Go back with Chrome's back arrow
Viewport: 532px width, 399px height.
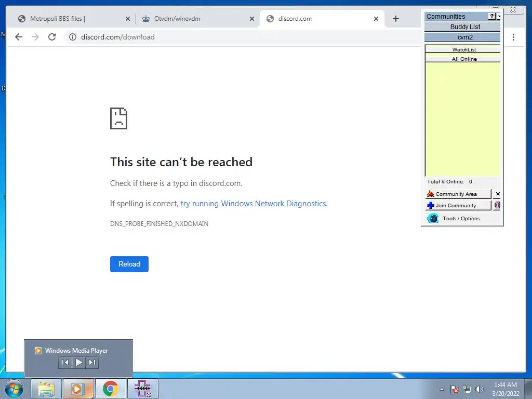[x=19, y=37]
